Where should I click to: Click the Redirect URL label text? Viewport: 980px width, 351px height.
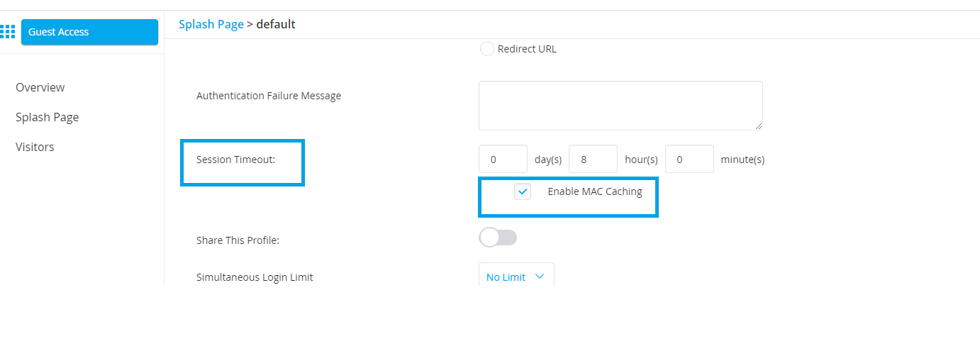tap(527, 49)
